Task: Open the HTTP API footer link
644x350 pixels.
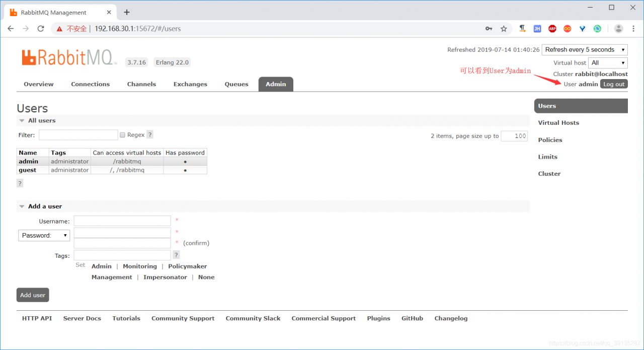Action: (x=37, y=318)
